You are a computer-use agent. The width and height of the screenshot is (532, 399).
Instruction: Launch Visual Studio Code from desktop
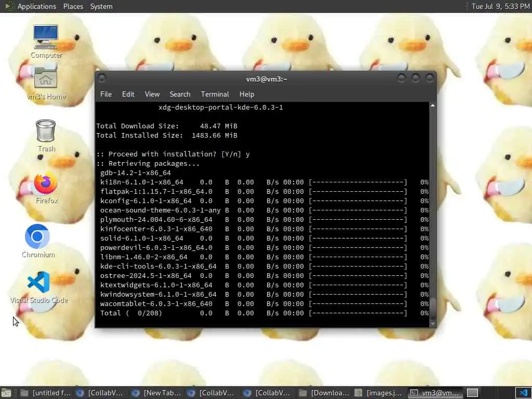pos(38,287)
